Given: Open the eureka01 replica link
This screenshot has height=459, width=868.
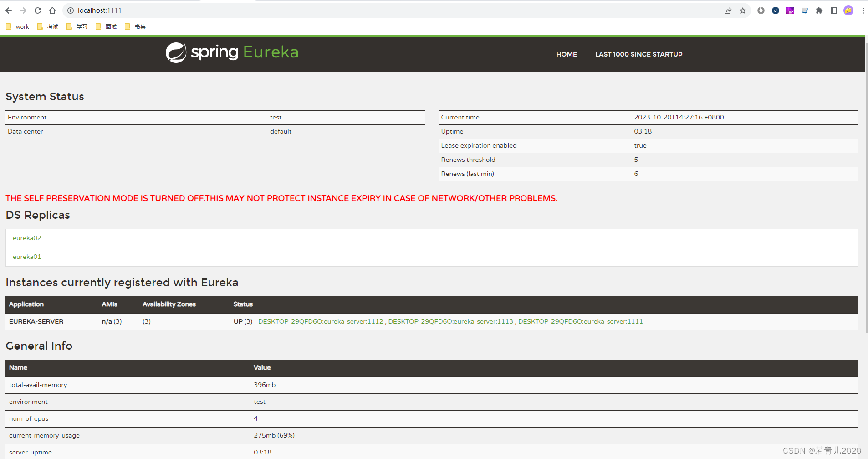Looking at the screenshot, I should point(27,257).
